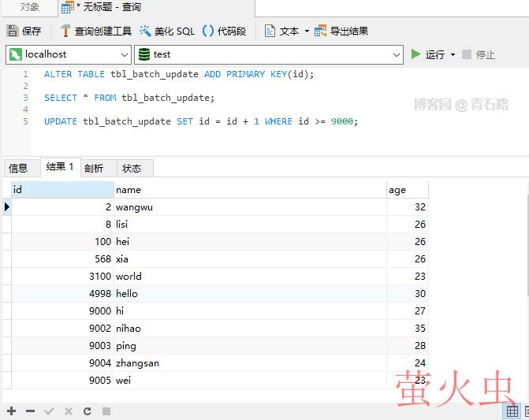This screenshot has height=420, width=529.
Task: Click the add record plus icon
Action: (x=11, y=411)
